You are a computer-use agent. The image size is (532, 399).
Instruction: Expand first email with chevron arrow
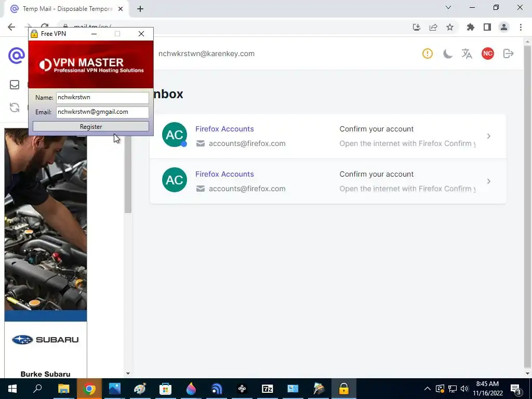(x=488, y=136)
